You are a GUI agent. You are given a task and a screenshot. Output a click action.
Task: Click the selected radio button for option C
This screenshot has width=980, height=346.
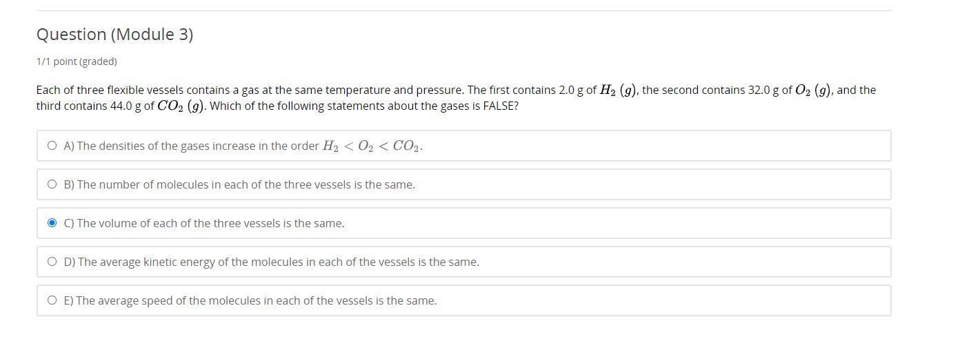pos(52,223)
